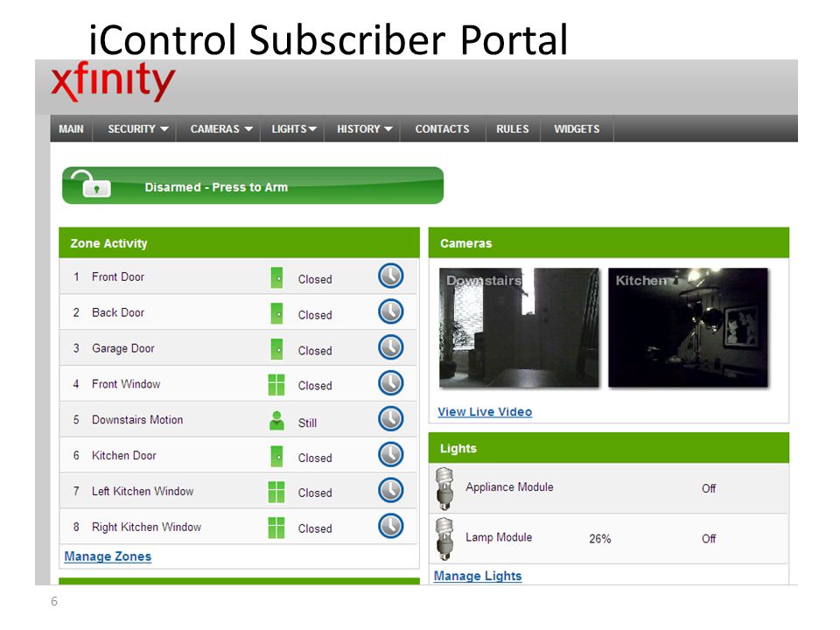The height and width of the screenshot is (630, 840).
Task: Open history clock icon for Garage Door
Action: 390,347
